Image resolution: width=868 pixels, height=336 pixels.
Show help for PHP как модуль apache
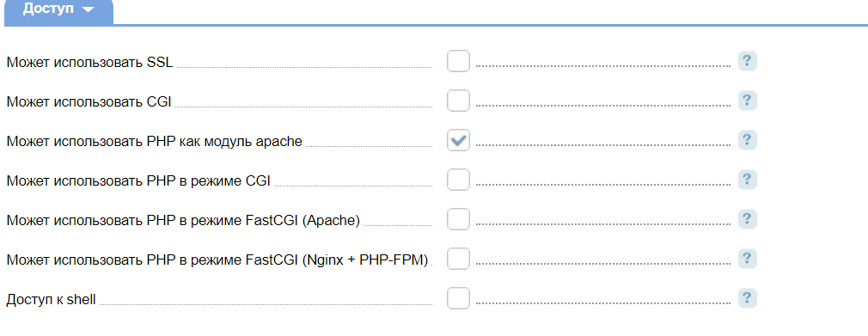click(747, 140)
